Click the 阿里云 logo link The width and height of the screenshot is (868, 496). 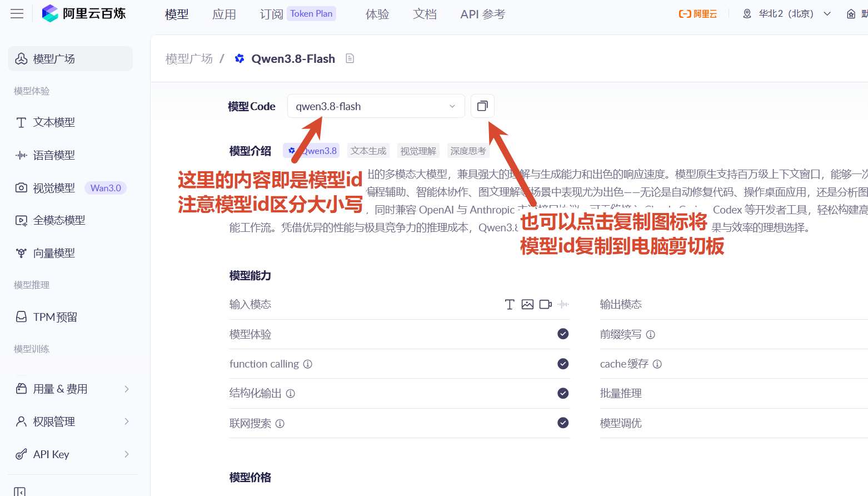coord(697,14)
